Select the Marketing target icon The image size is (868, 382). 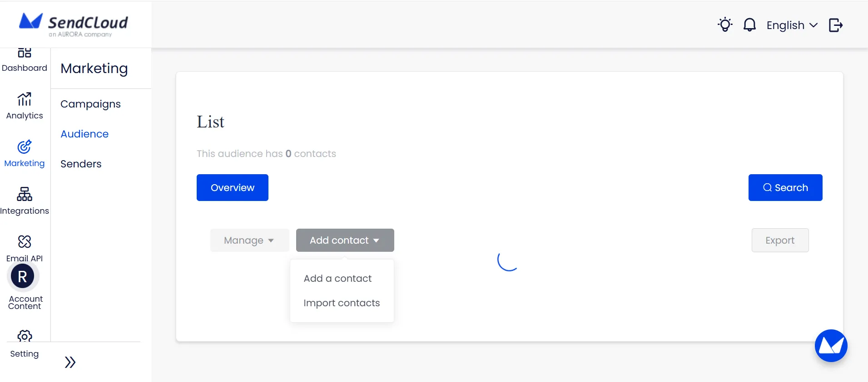pyautogui.click(x=25, y=147)
